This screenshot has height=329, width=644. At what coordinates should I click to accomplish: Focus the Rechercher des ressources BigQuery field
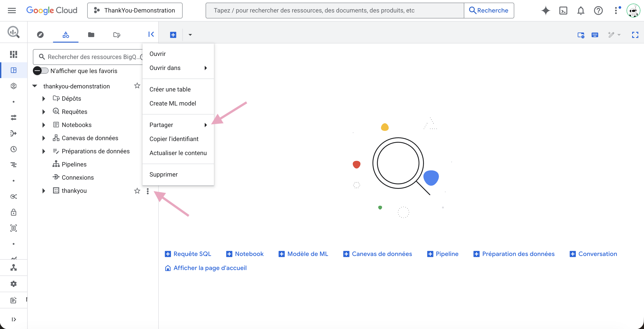(93, 57)
